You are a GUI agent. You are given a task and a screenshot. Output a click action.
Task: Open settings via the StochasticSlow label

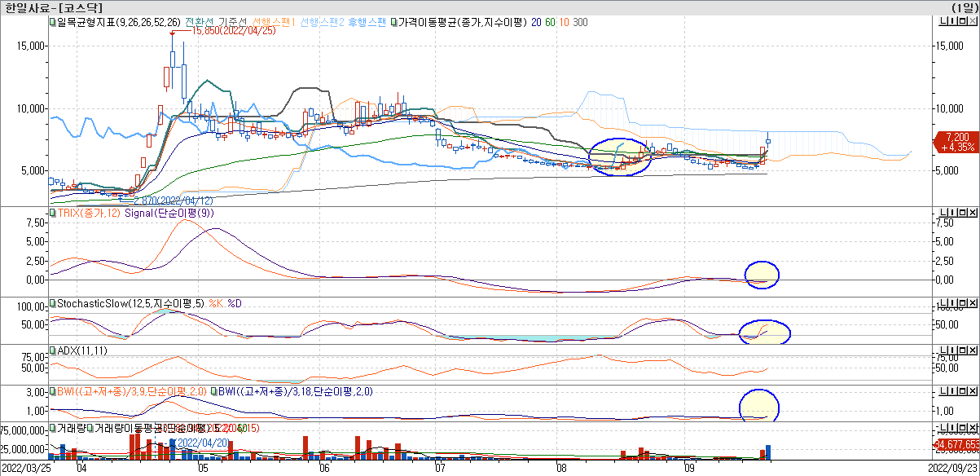131,303
